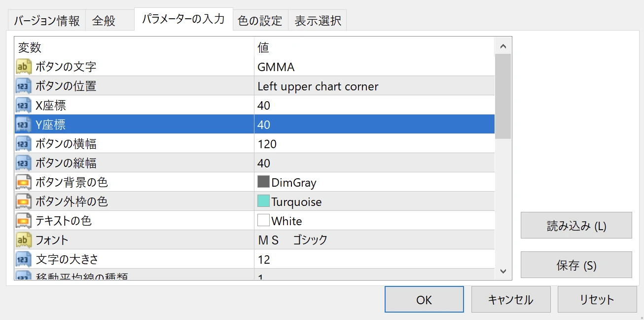The height and width of the screenshot is (320, 644).
Task: Select the バージョン情報 tab
Action: (46, 20)
